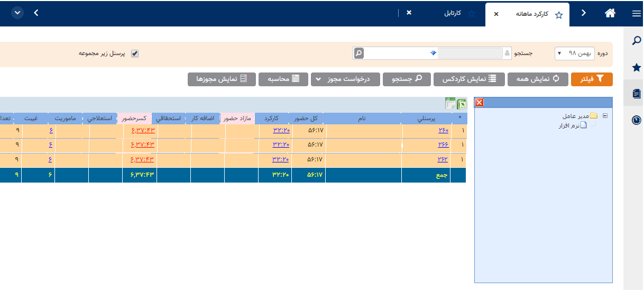Open the sidebar favorites star
The height and width of the screenshot is (290, 644).
pos(637,67)
